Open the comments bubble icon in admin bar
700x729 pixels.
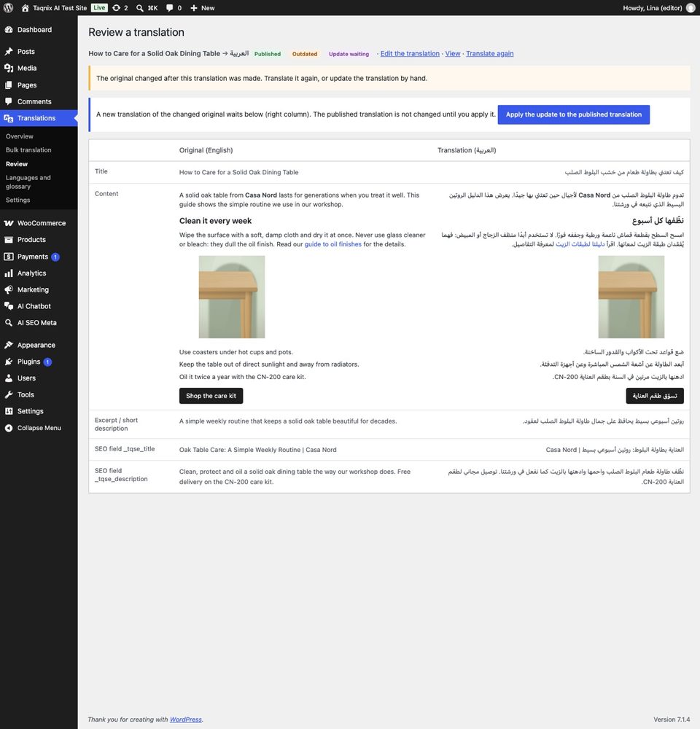pos(170,8)
